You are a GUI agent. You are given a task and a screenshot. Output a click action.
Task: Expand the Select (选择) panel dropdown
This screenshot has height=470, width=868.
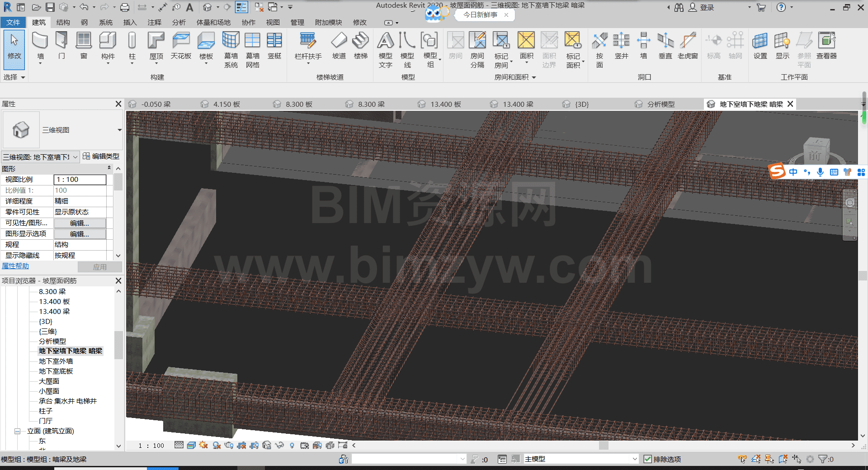pyautogui.click(x=14, y=77)
